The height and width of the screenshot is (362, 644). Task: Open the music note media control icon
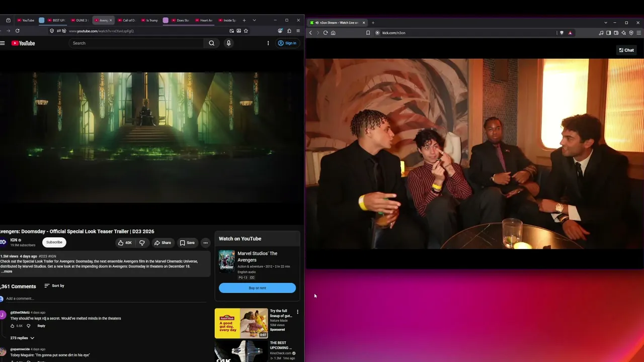pos(601,33)
